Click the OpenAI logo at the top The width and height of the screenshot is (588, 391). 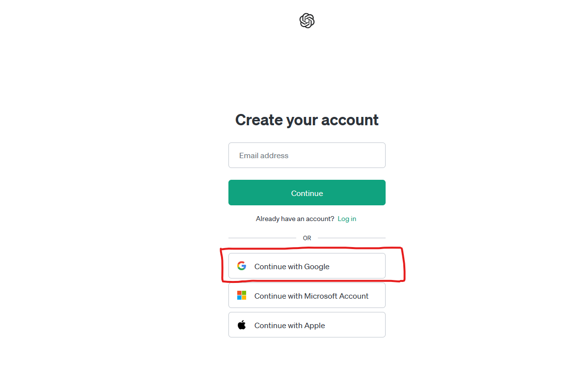point(307,21)
